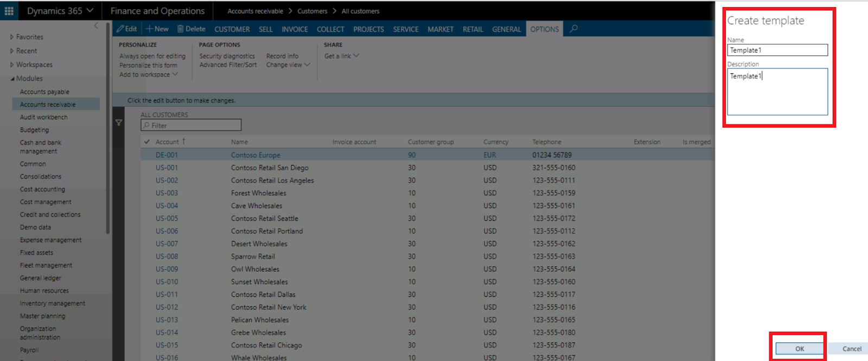The image size is (868, 361).
Task: Open the GENERAL tab
Action: click(x=507, y=29)
